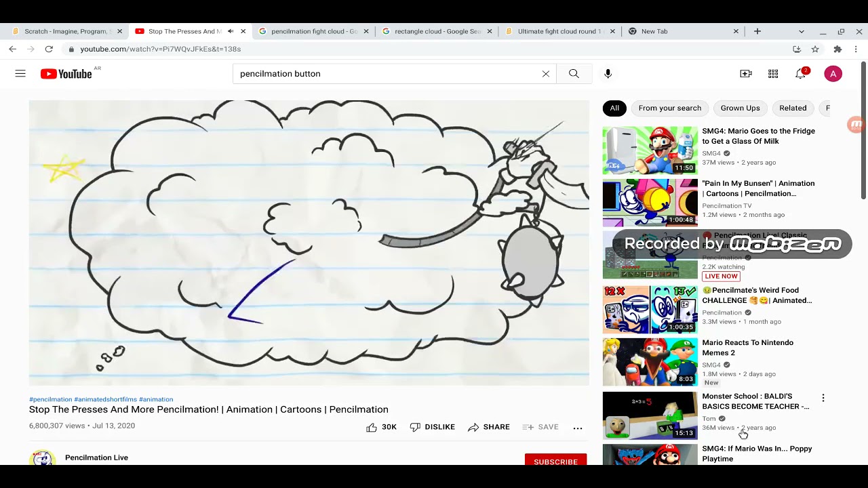Dislike the video
Screen dimensions: 868x488
[x=433, y=427]
